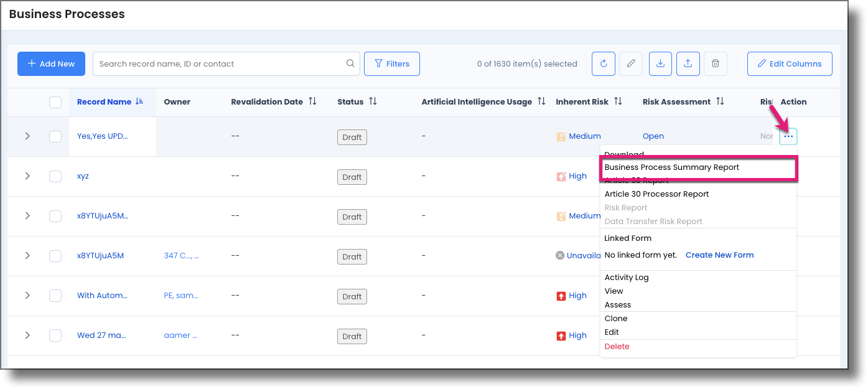
Task: Expand the xyz row chevron
Action: tap(27, 176)
